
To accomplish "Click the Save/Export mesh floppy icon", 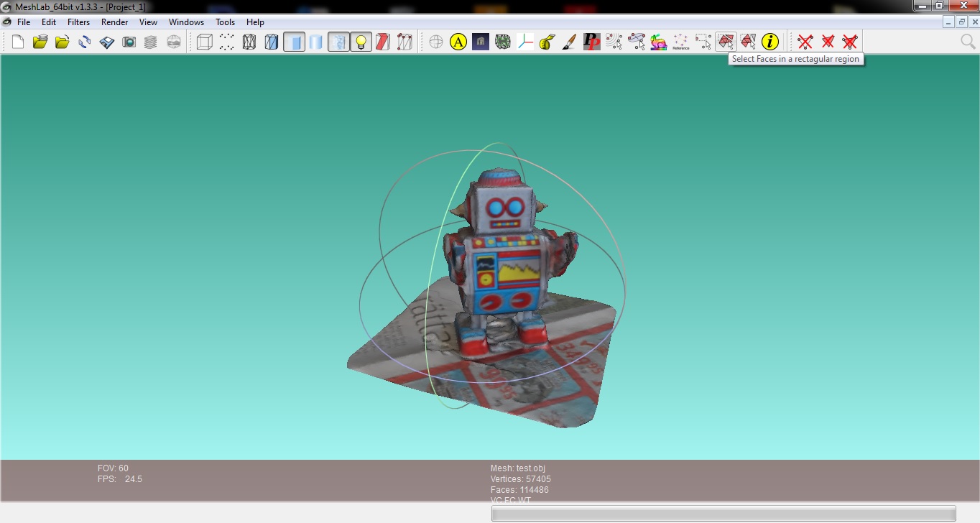I will (107, 42).
